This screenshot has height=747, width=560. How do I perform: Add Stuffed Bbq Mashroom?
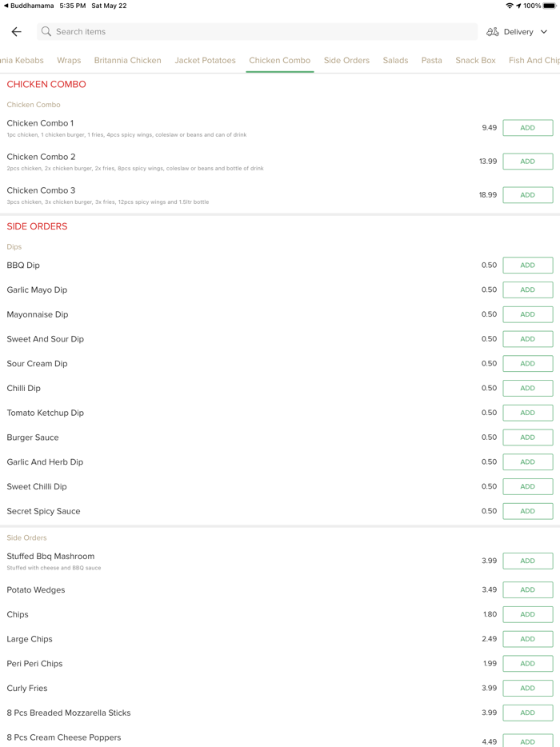click(527, 561)
